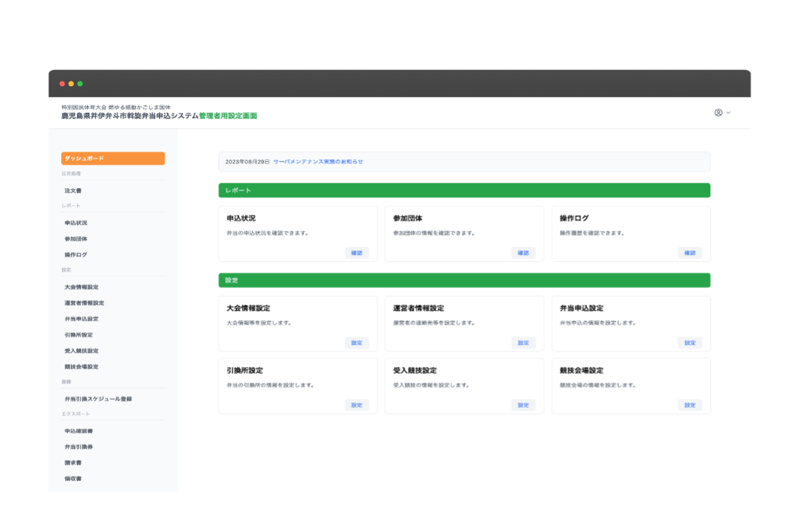Click 設定 on the 大会情報設定 card

357,342
